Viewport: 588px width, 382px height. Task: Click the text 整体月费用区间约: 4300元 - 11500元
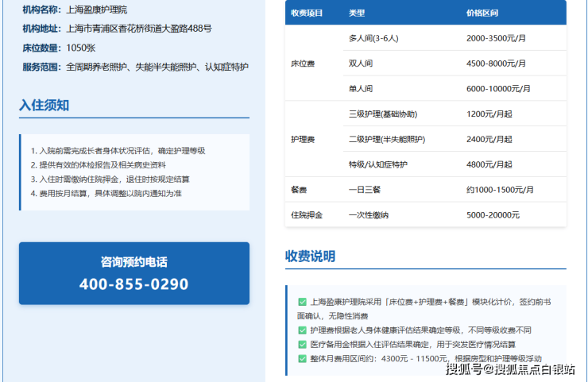(379, 359)
